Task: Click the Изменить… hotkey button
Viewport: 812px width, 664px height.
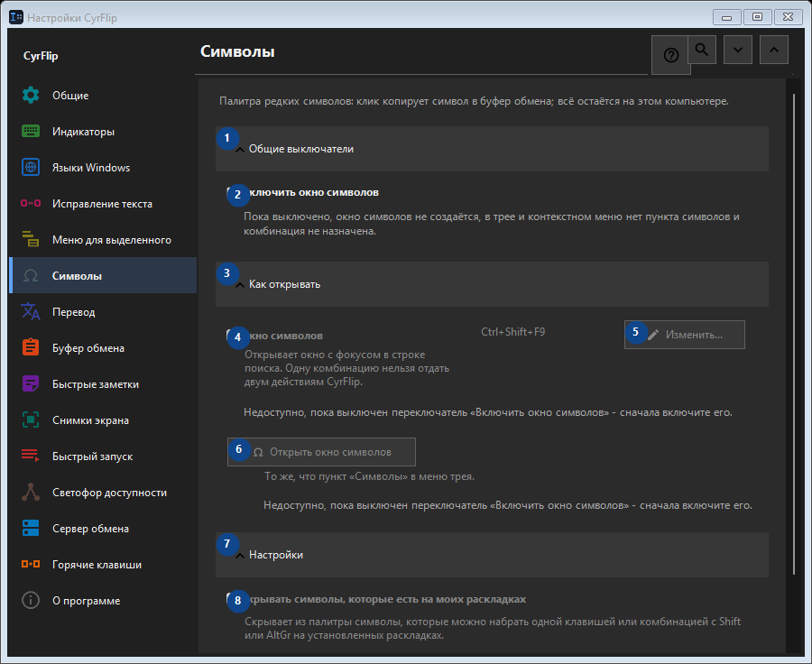Action: (x=685, y=335)
